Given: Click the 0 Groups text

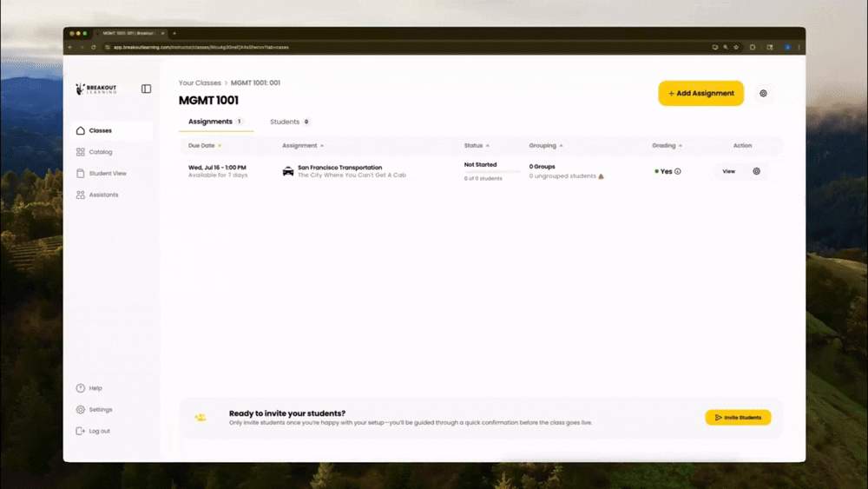Looking at the screenshot, I should 542,167.
